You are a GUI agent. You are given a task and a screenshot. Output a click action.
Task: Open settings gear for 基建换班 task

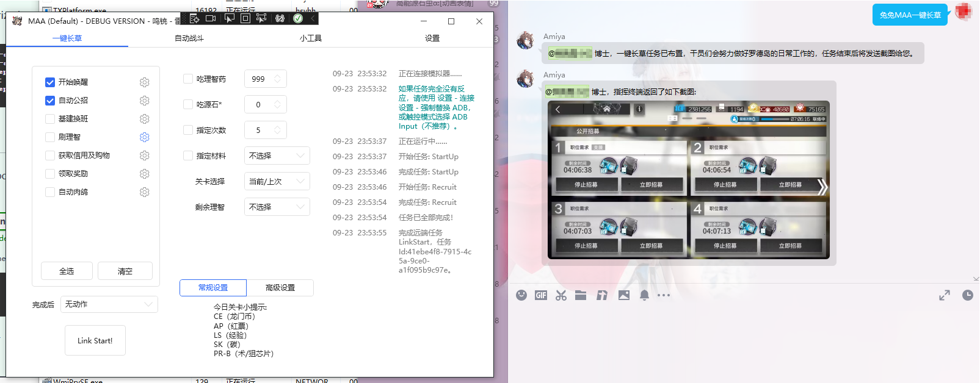tap(145, 119)
